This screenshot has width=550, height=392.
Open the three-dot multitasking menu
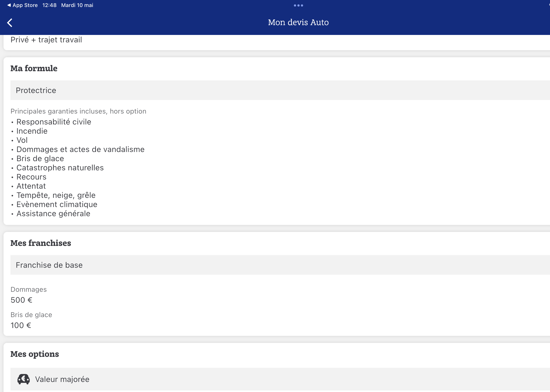(298, 5)
